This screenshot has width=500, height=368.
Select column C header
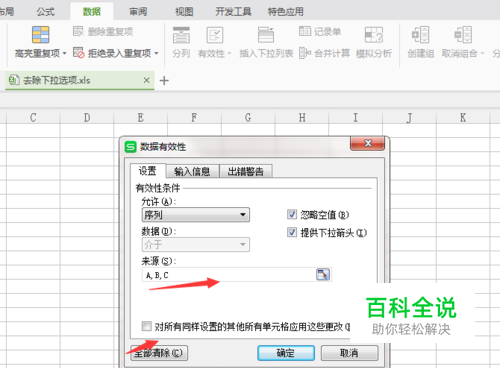33,117
